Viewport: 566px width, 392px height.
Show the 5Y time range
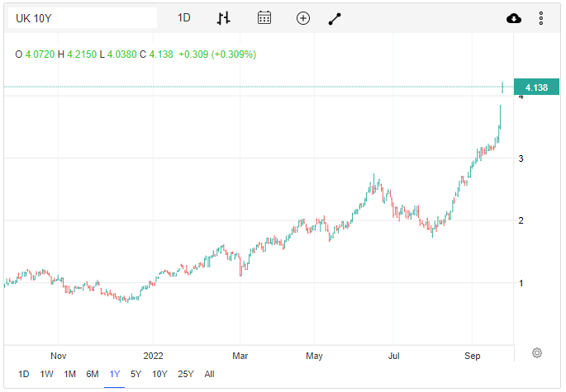click(136, 374)
